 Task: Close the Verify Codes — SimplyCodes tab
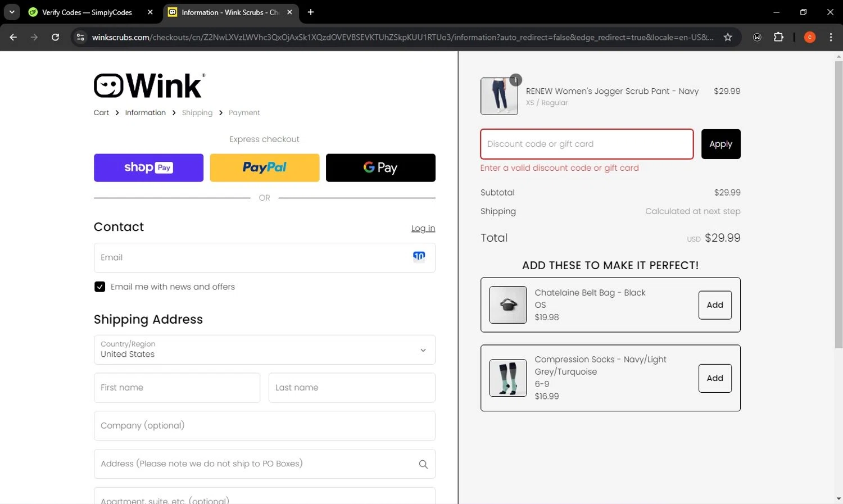[150, 12]
